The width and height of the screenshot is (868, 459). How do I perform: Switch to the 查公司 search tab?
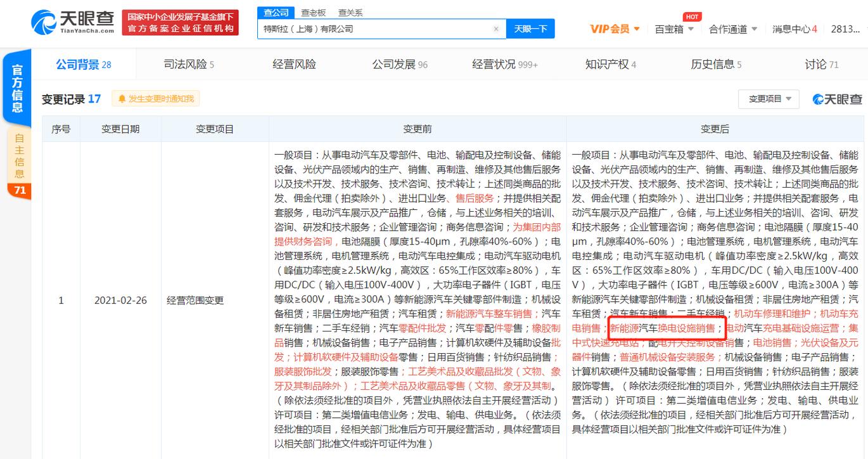276,12
